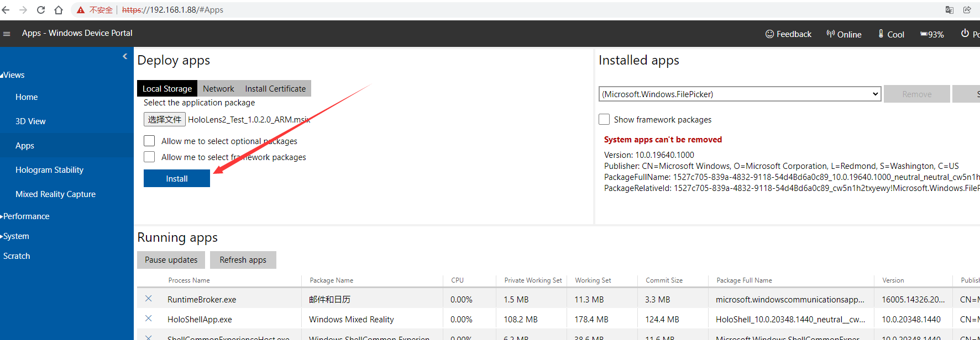
Task: Open the hamburger menu in Device Portal
Action: pos(7,34)
